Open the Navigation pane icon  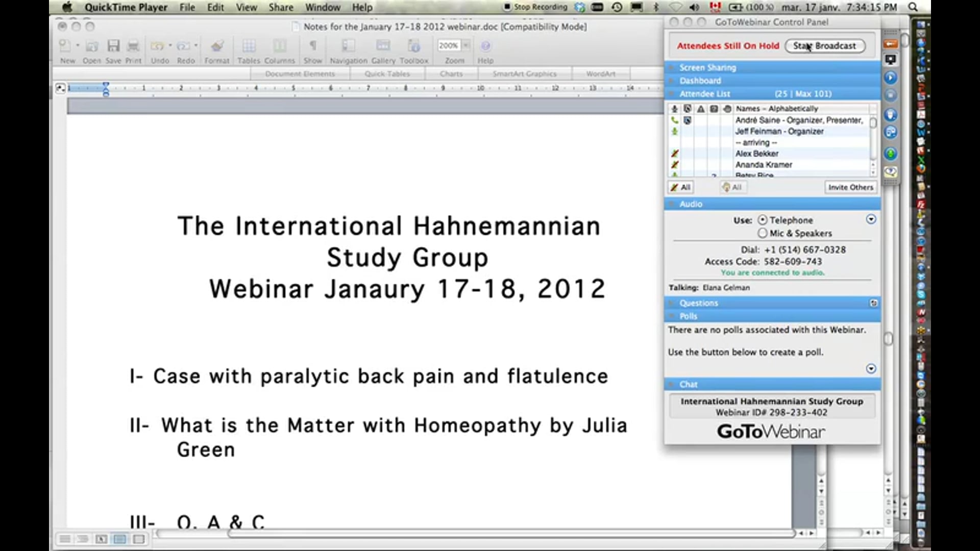pyautogui.click(x=347, y=46)
